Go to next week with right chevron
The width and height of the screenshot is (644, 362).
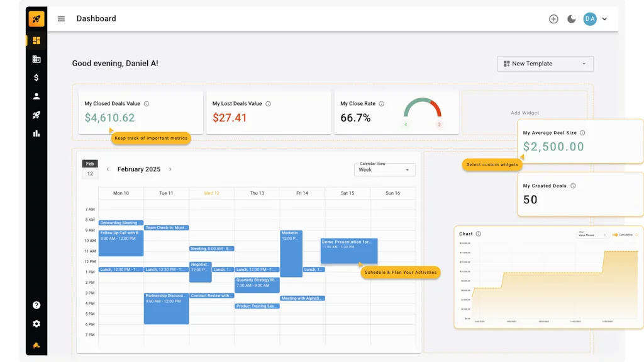tap(170, 169)
